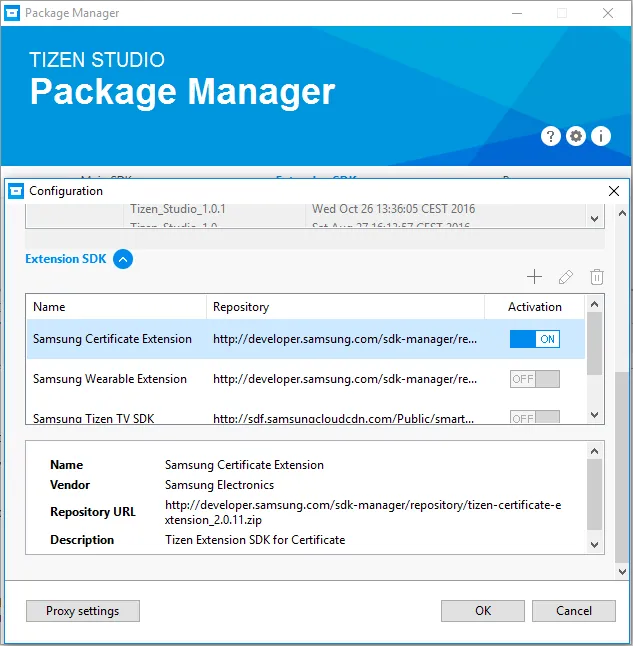Open Proxy settings
Screen dimensions: 633x646
click(x=83, y=611)
